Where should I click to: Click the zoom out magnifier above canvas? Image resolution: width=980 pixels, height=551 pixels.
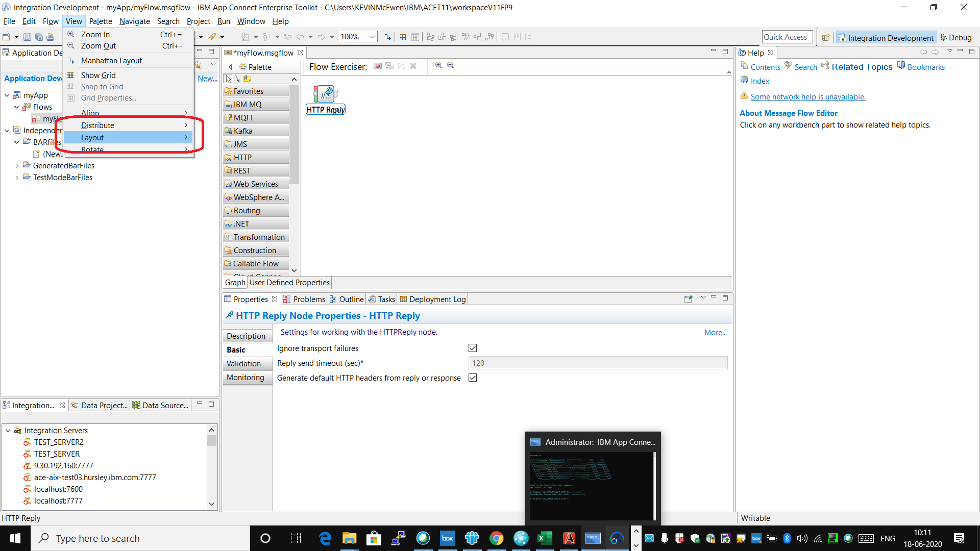[450, 65]
